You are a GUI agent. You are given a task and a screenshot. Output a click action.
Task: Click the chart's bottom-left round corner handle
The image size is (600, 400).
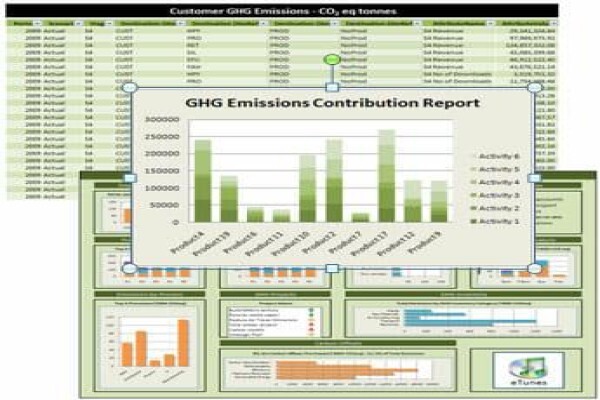(x=130, y=268)
